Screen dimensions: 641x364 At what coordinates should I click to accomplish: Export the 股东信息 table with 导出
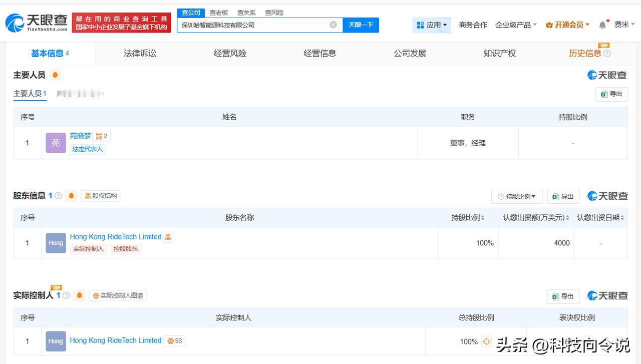[563, 196]
